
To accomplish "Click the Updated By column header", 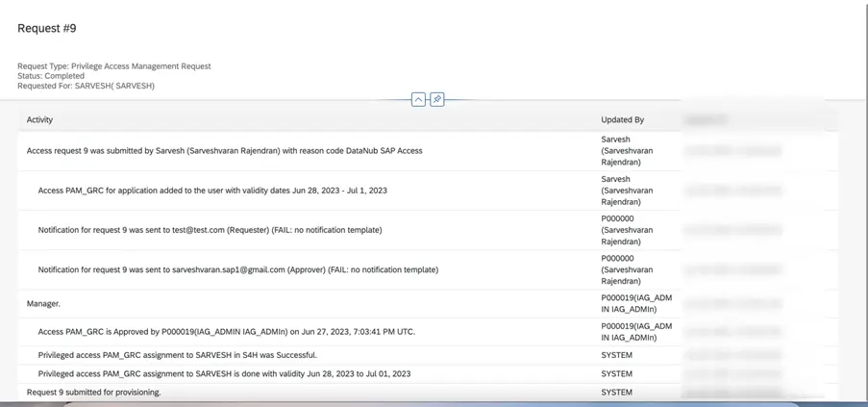I will tap(622, 119).
